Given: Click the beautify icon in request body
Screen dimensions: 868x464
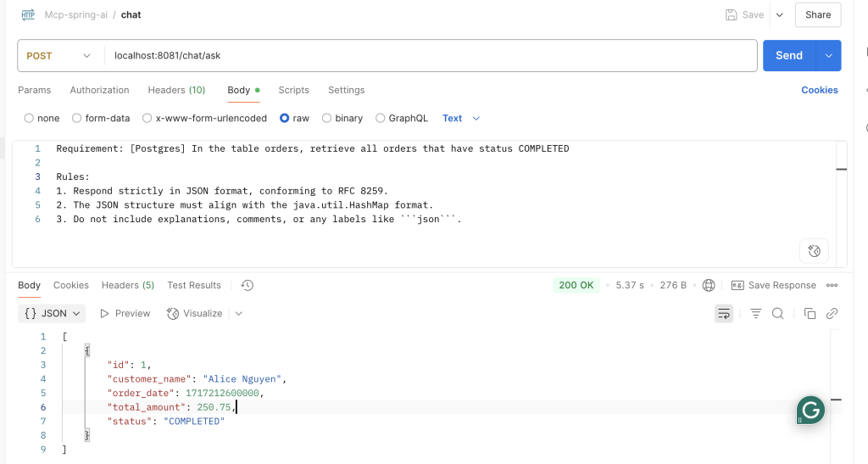Looking at the screenshot, I should pyautogui.click(x=814, y=251).
